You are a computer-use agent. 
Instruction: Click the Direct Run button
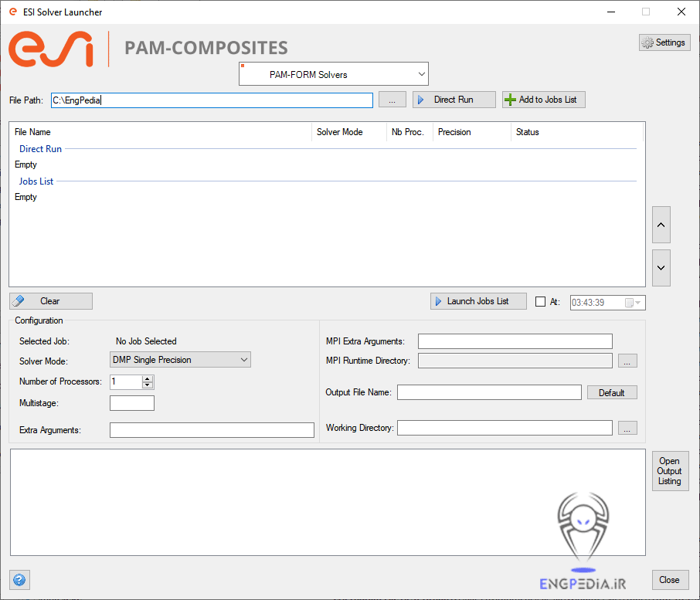(x=454, y=100)
